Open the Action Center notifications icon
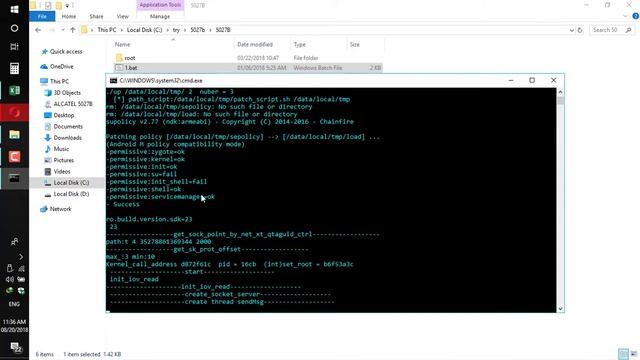 [15, 347]
